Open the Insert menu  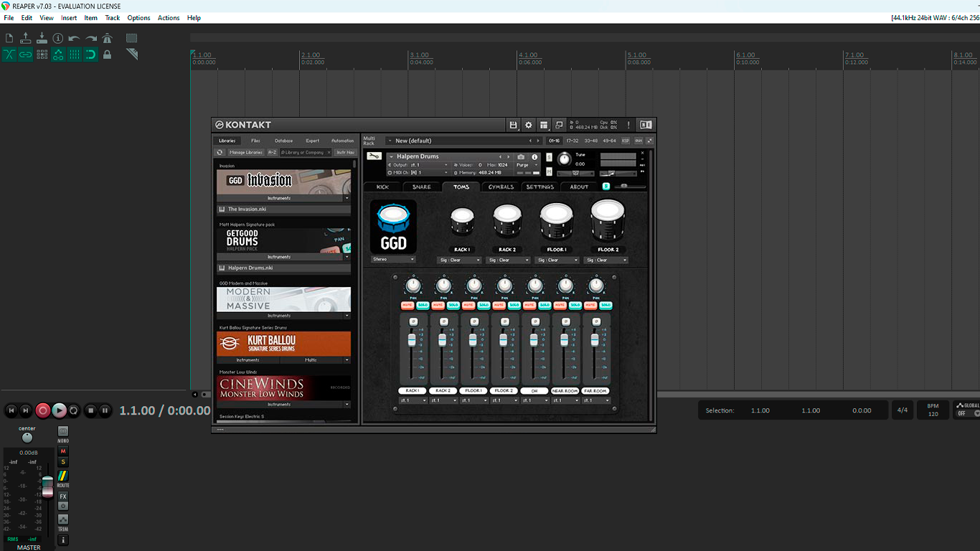pyautogui.click(x=69, y=18)
